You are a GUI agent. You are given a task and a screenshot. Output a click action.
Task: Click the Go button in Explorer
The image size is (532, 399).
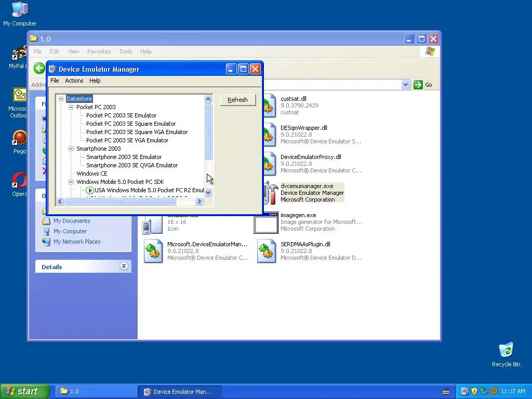(x=423, y=85)
